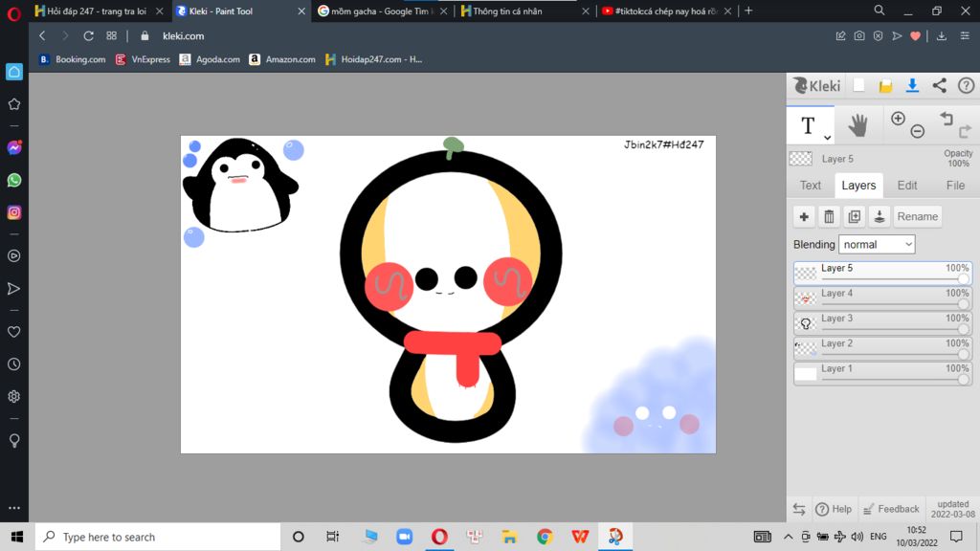Open a new browser tab
The image size is (980, 551).
tap(748, 11)
